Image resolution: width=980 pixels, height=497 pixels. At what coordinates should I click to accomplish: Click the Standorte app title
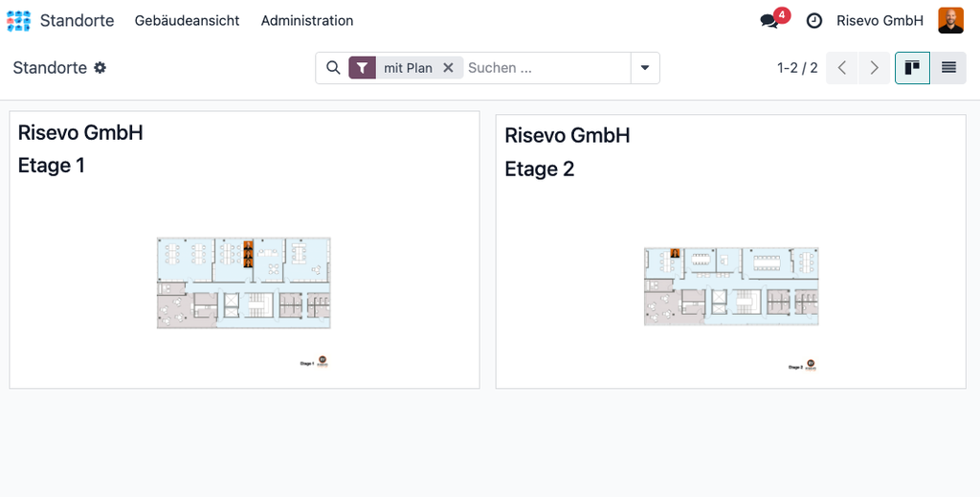[x=77, y=20]
